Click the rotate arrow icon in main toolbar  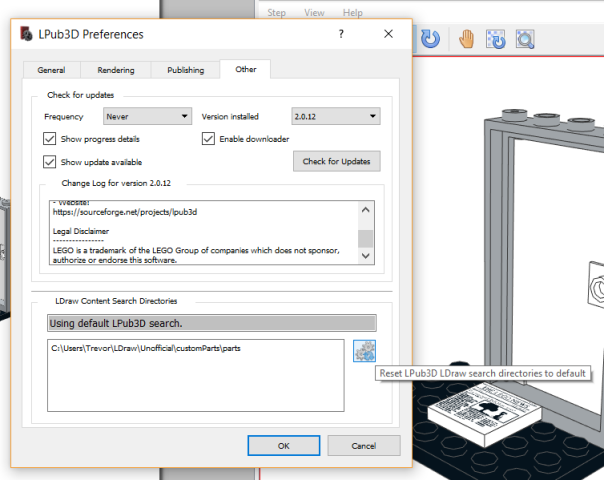pos(430,39)
